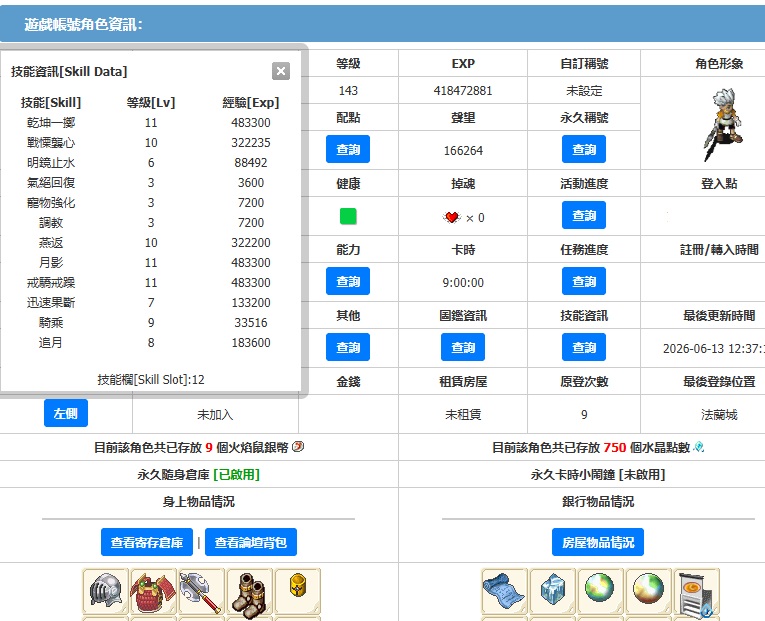This screenshot has height=621, width=765.
Task: Click the 左側 button
Action: (66, 413)
